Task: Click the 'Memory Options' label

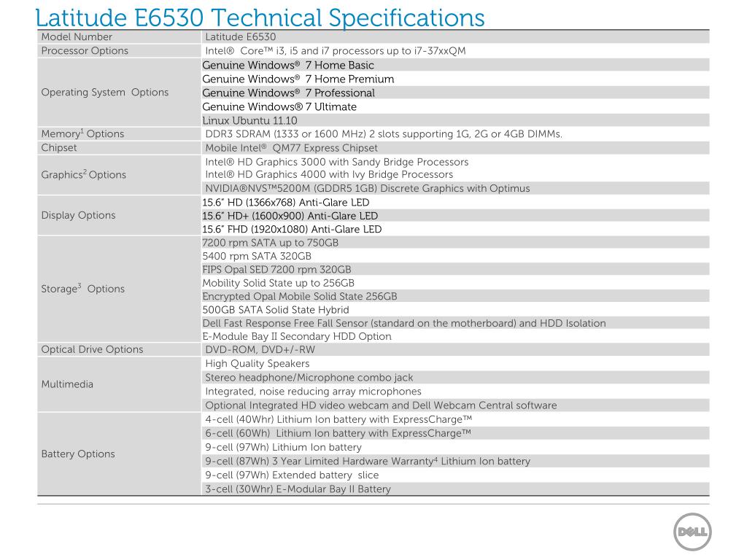Action: pos(82,133)
